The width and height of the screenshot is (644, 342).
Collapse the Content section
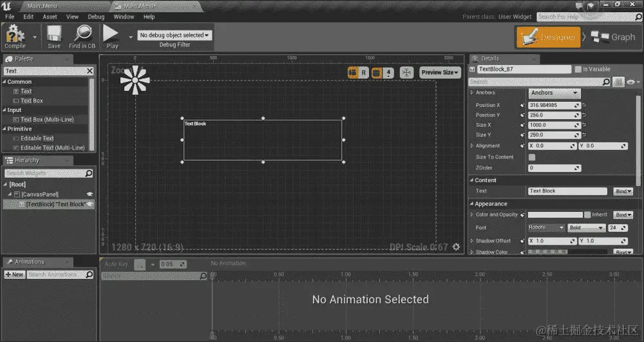(472, 180)
